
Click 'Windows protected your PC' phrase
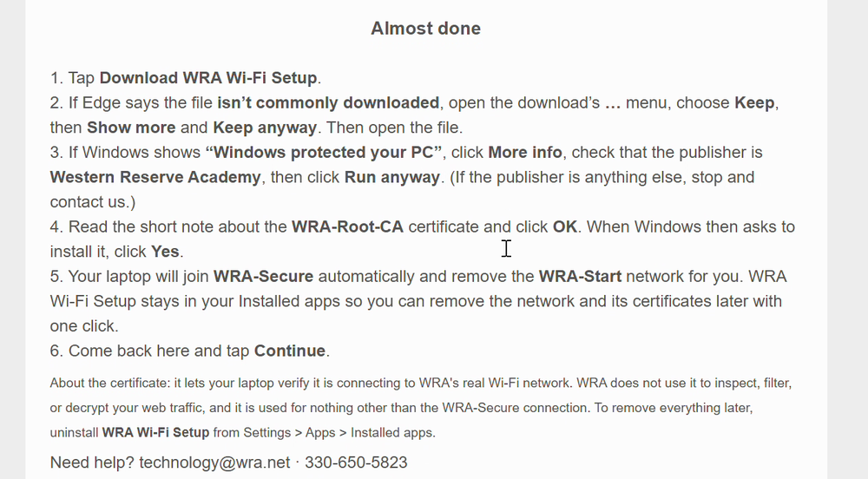[323, 153]
